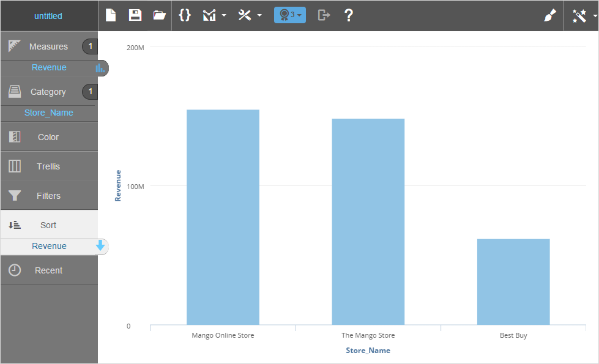This screenshot has width=599, height=364.
Task: Expand the tools dropdown arrow
Action: pos(259,15)
